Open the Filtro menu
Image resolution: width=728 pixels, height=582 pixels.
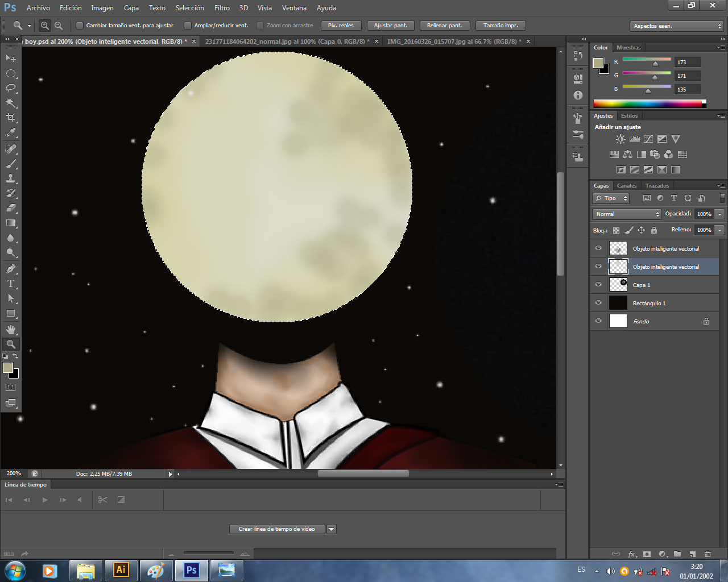pos(222,8)
